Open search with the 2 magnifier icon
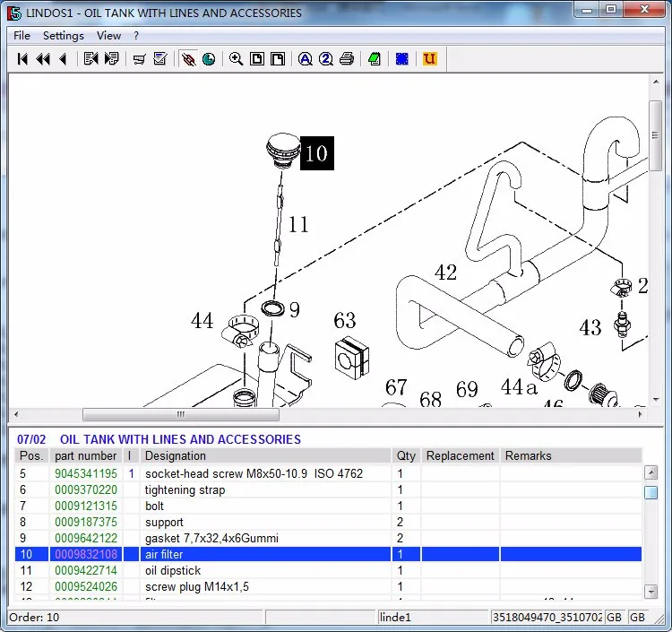The height and width of the screenshot is (632, 672). point(326,59)
